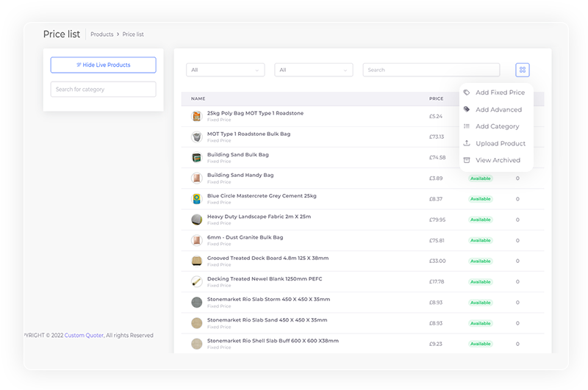This screenshot has height=390, width=588.
Task: Click Available badge for Dust Granite Bulk Bag
Action: [x=481, y=240]
